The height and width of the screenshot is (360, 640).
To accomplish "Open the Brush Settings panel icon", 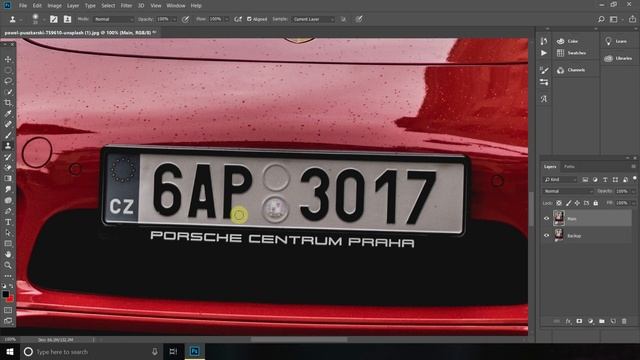I will click(544, 70).
